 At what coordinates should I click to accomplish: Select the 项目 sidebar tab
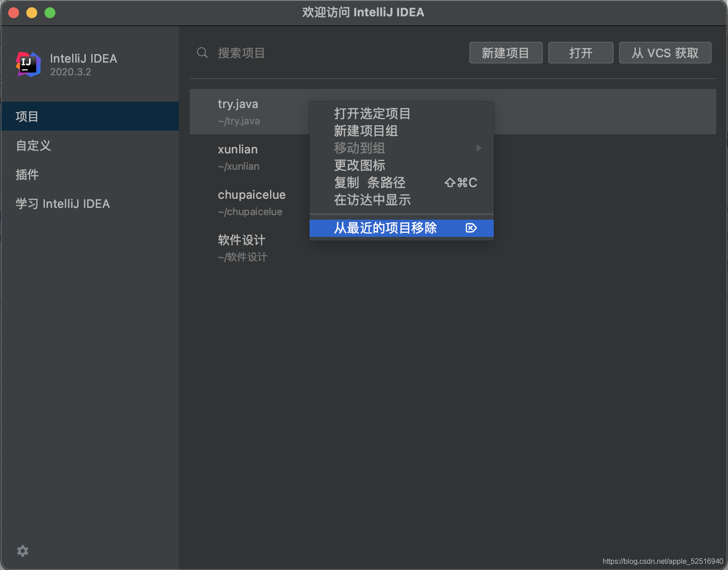coord(90,116)
